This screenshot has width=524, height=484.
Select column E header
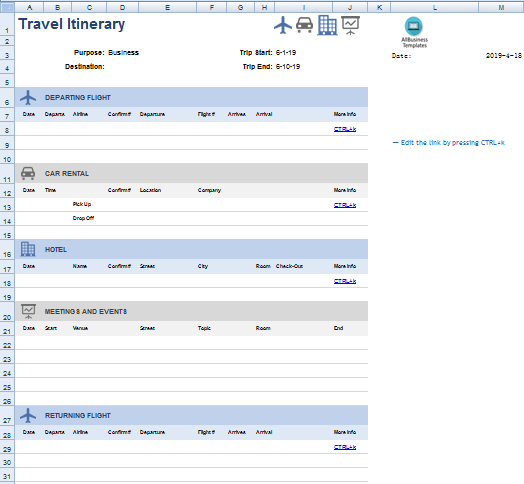[167, 7]
